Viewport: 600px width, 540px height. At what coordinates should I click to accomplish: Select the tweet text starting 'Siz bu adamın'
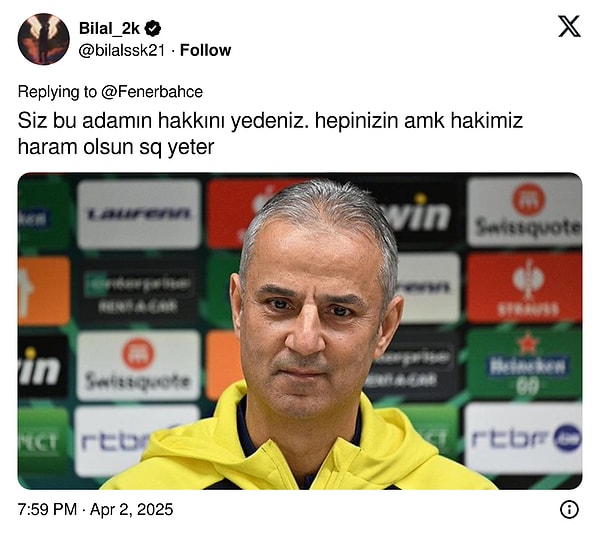(x=270, y=134)
